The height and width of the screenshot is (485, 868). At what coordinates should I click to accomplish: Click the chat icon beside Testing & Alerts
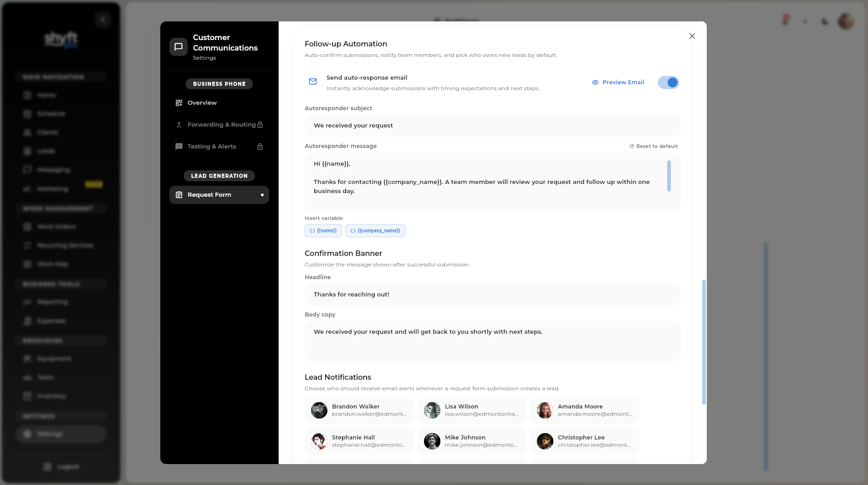click(179, 146)
